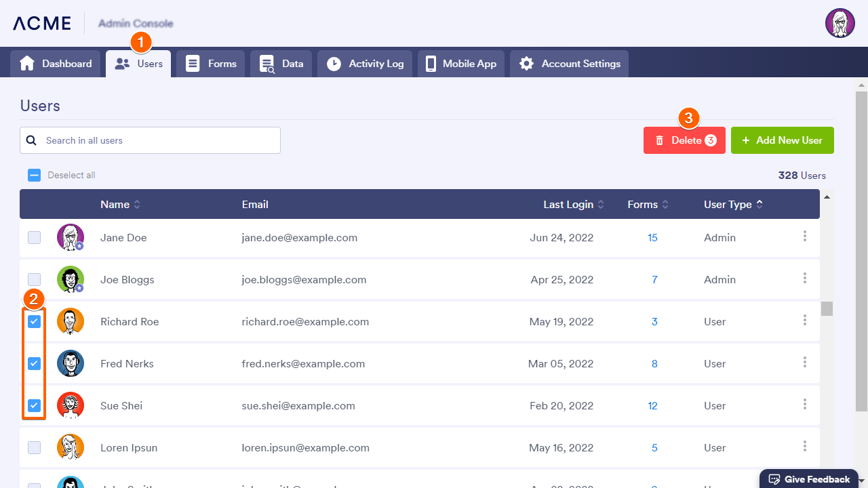
Task: Toggle the Deselect all checkbox
Action: pos(34,176)
